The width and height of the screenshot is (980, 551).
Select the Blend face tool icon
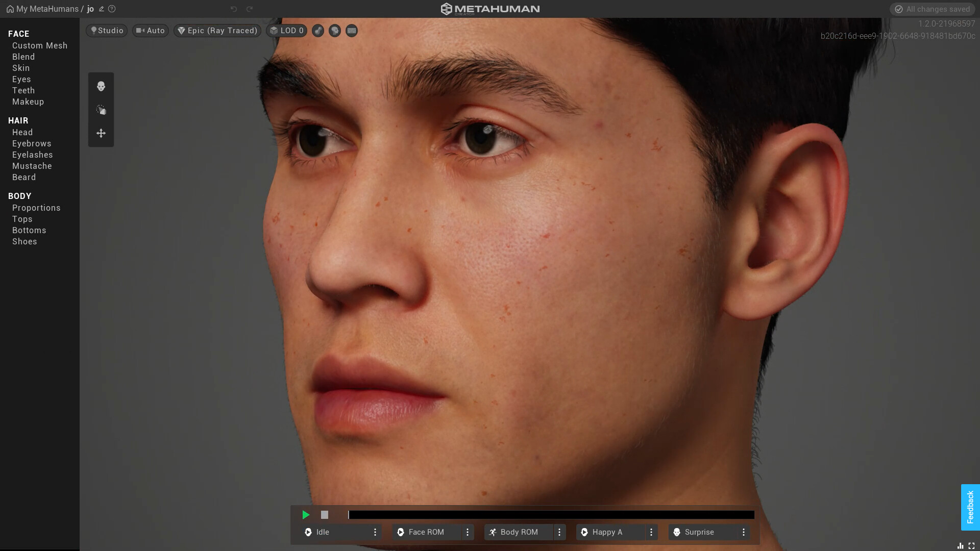[x=101, y=86]
